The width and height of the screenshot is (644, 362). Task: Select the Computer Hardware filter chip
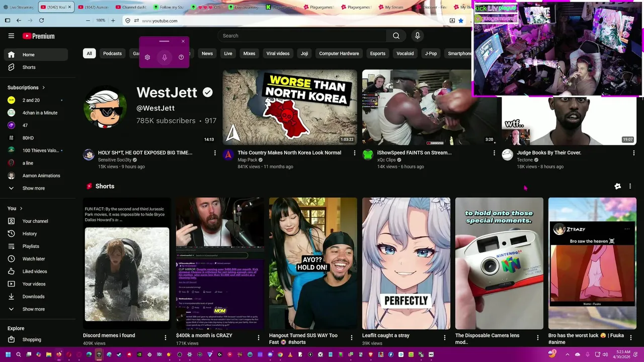[x=339, y=53]
